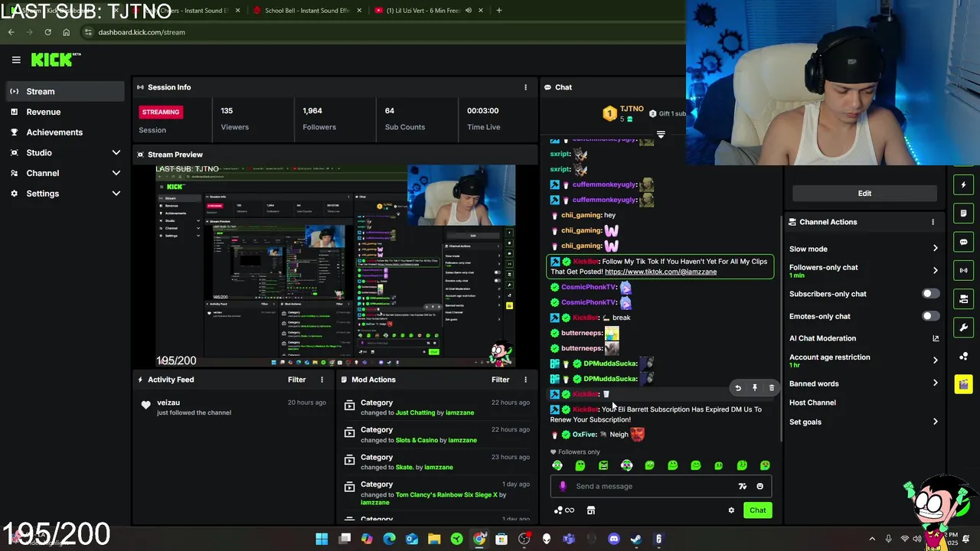Image resolution: width=980 pixels, height=551 pixels.
Task: Expand the Channel sidebar section
Action: (116, 173)
